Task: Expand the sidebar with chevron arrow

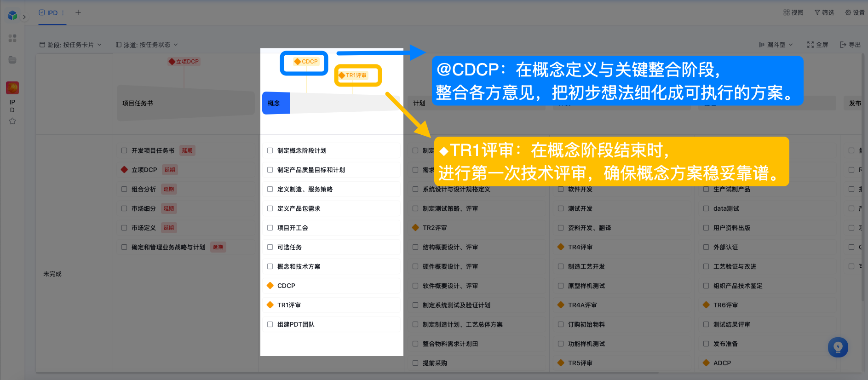Action: [24, 17]
